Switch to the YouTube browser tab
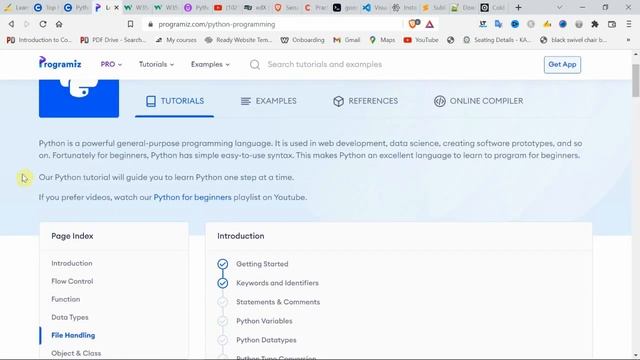 coord(225,7)
